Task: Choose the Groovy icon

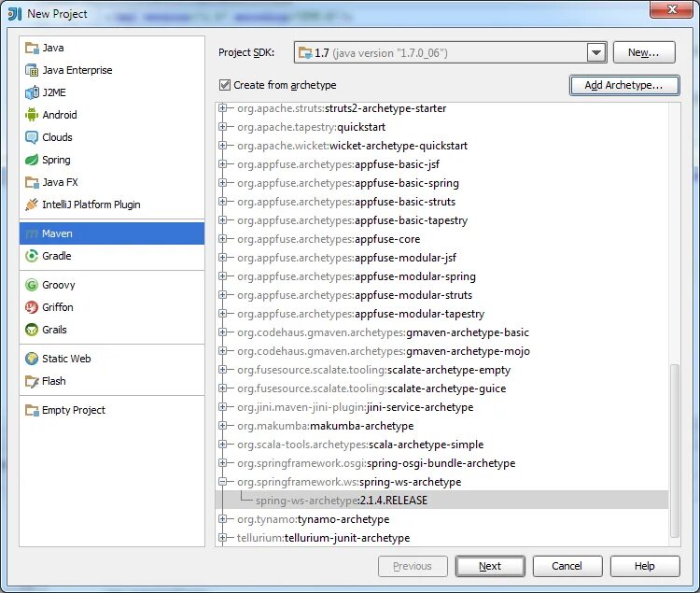Action: coord(32,285)
